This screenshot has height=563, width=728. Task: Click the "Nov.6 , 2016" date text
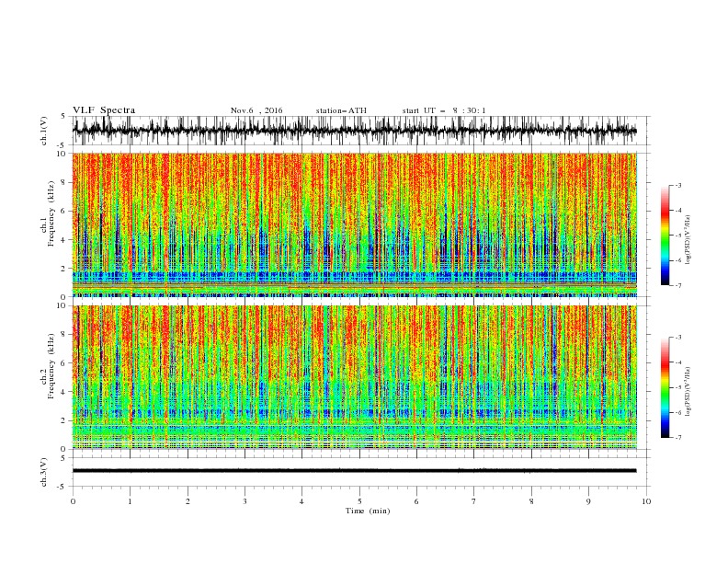[256, 110]
